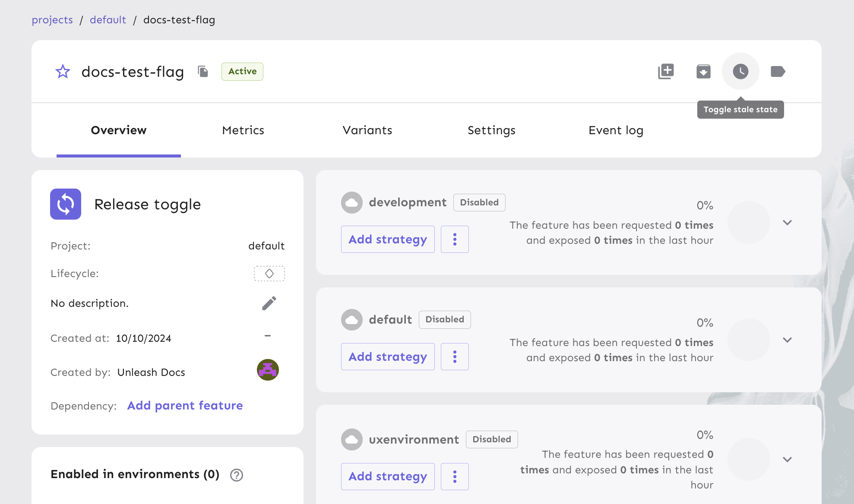854x504 pixels.
Task: Switch to the Variants tab
Action: coord(367,129)
